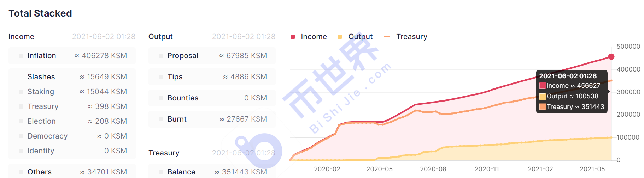Image resolution: width=644 pixels, height=178 pixels.
Task: Click the small square beside Burnt
Action: [161, 119]
